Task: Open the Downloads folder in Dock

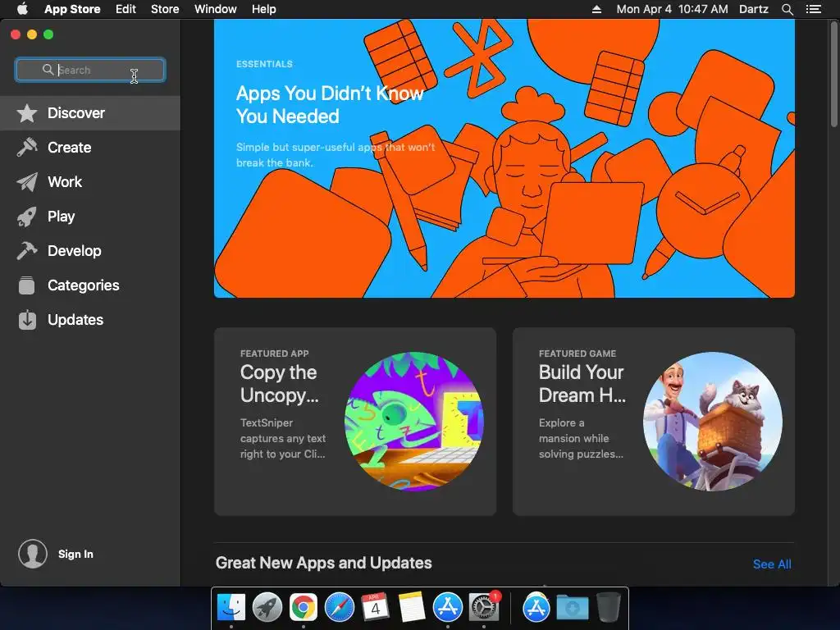Action: (x=572, y=608)
